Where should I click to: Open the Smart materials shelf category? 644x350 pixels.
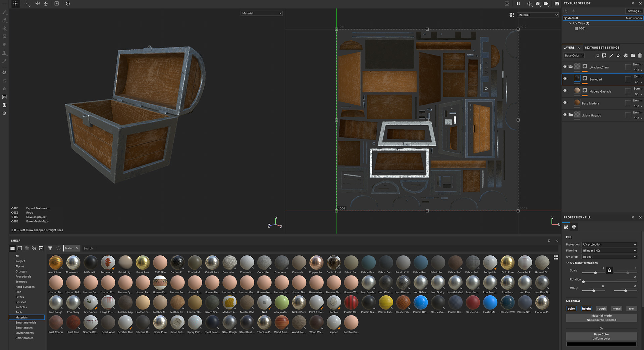[x=26, y=322]
